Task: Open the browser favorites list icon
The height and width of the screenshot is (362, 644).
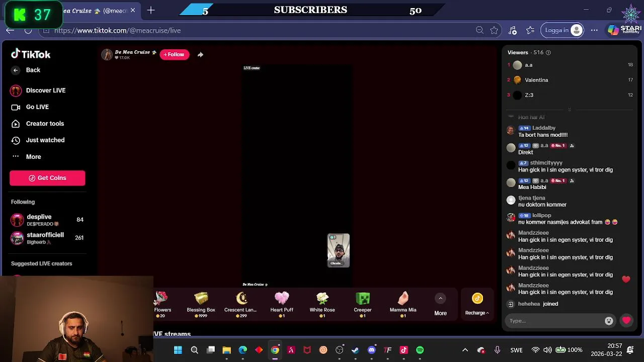Action: [530, 30]
